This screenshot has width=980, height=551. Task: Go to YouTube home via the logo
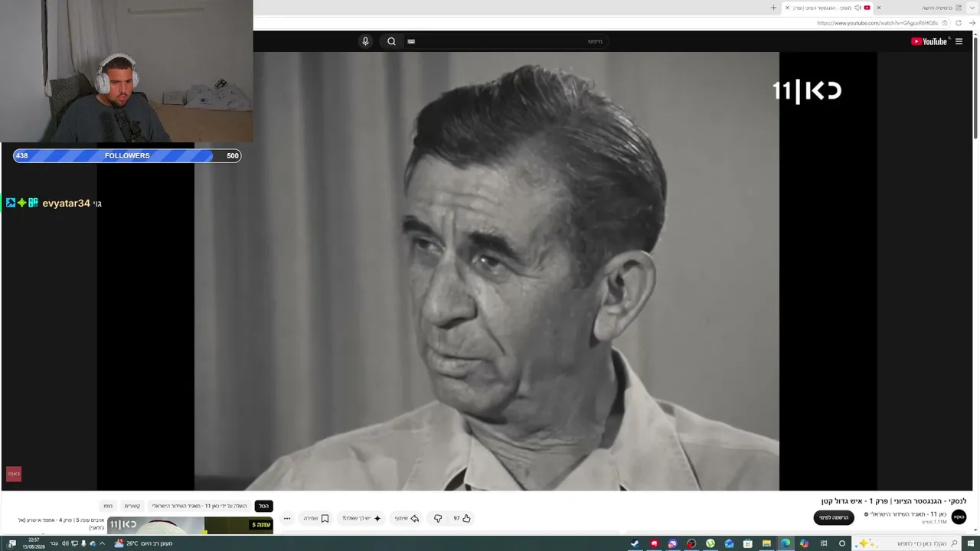(929, 41)
